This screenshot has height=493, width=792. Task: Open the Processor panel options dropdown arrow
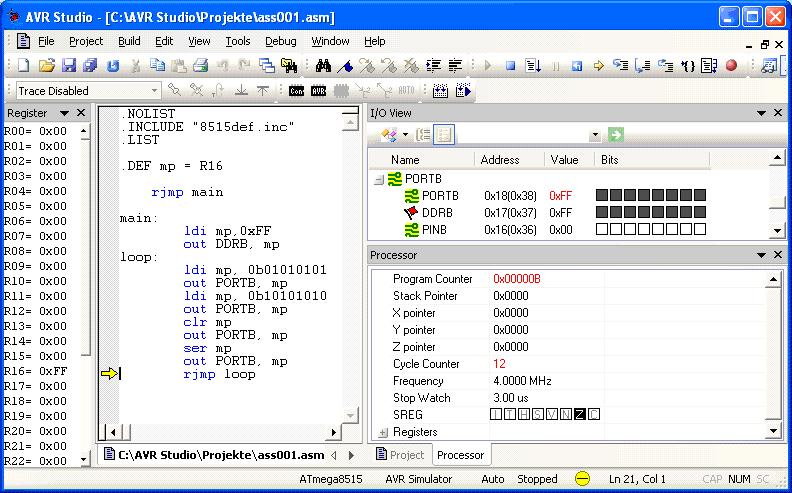[761, 255]
